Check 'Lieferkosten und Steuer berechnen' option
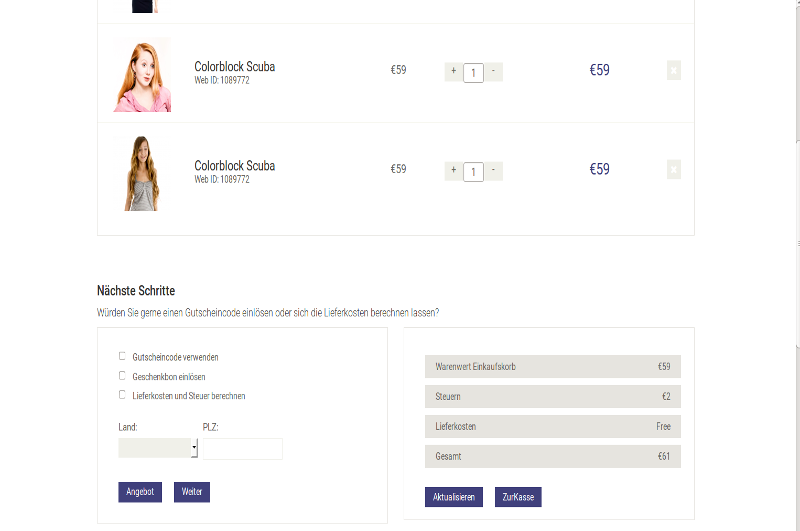 point(122,395)
